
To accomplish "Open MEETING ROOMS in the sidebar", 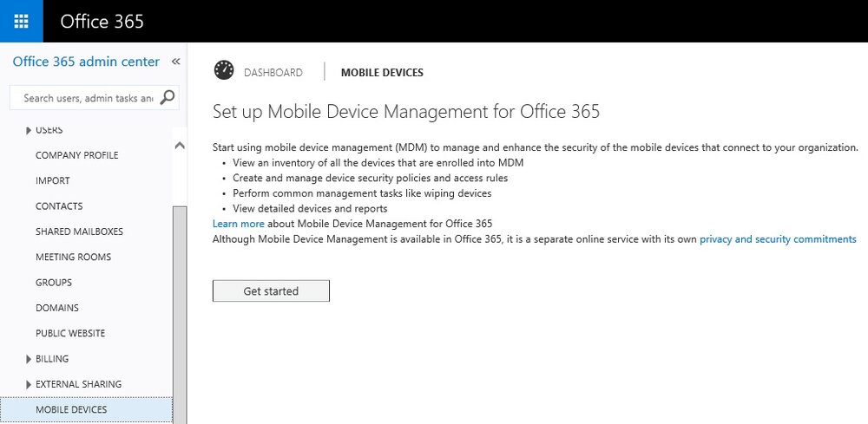I will pyautogui.click(x=73, y=257).
